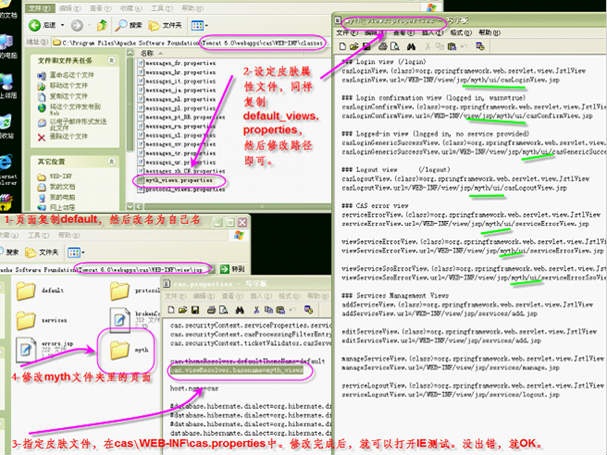
Task: Toggle Folders pane in jsp Explorer toolbar
Action: [x=41, y=252]
